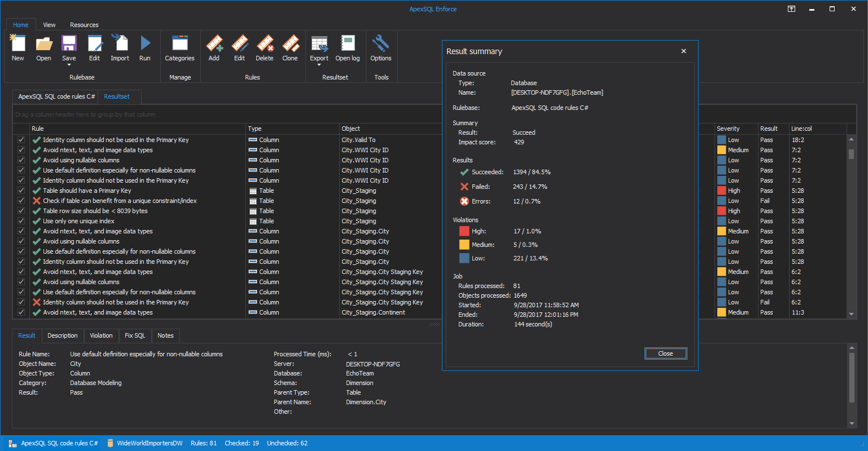Toggle checkbox for 'Table should have a Primary Key'
This screenshot has height=451, width=868.
pyautogui.click(x=21, y=191)
